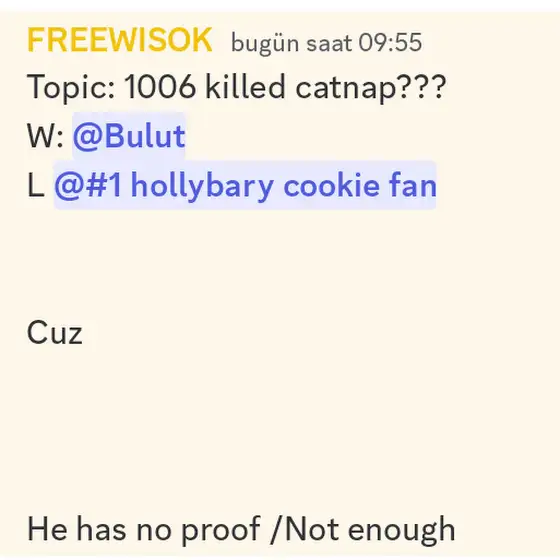Click the 'L' label before hollybary mention

[x=36, y=185]
